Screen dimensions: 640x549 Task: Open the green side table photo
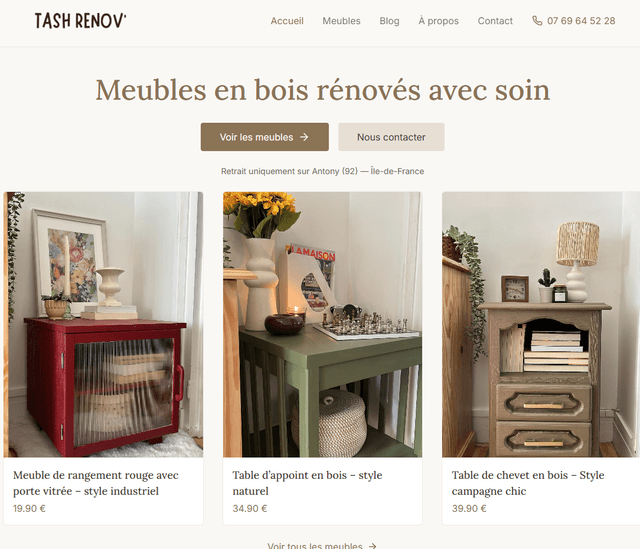pos(322,325)
